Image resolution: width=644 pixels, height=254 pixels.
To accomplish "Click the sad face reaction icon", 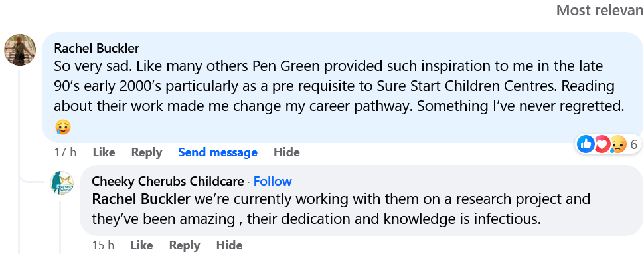I will tap(618, 144).
